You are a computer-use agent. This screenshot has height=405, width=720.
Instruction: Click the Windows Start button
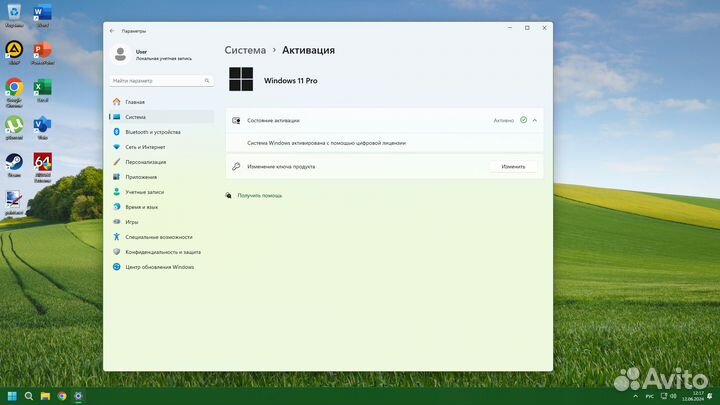coord(12,396)
